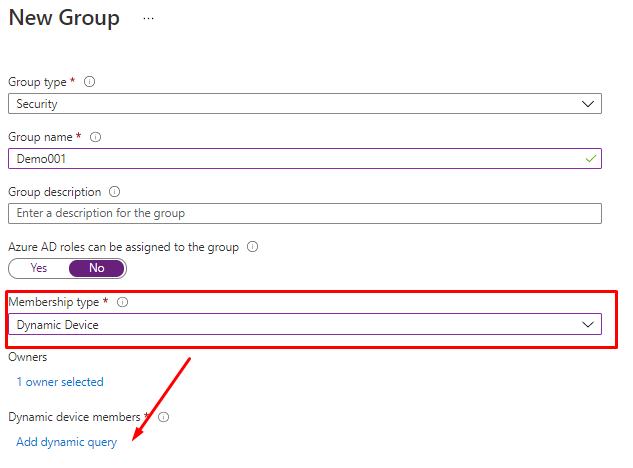The image size is (633, 468).
Task: Click info icon for Azure AD roles
Action: (x=253, y=246)
